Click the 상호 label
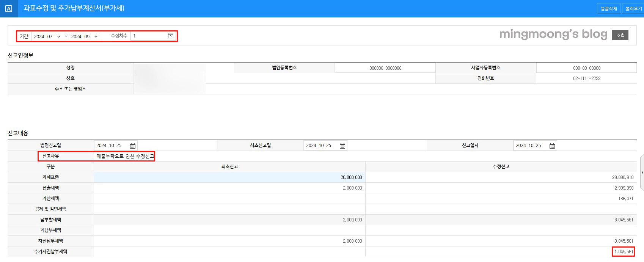 click(71, 78)
